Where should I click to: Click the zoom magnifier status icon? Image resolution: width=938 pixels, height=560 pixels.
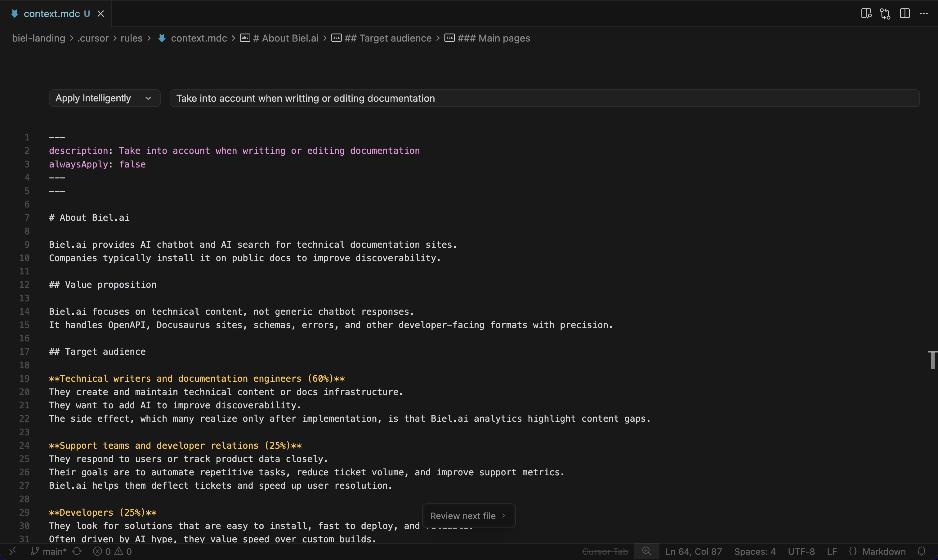[x=647, y=551]
